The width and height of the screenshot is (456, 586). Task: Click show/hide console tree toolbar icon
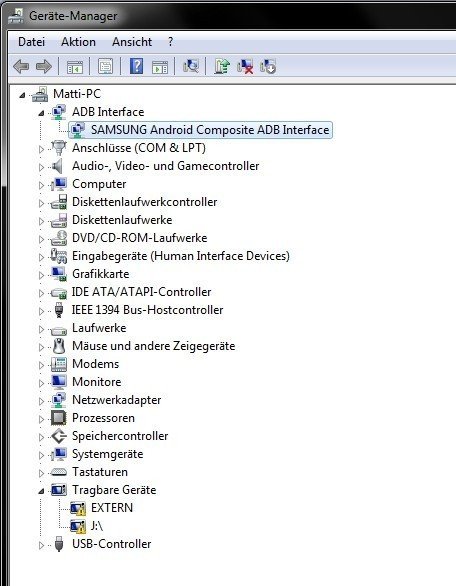[75, 67]
